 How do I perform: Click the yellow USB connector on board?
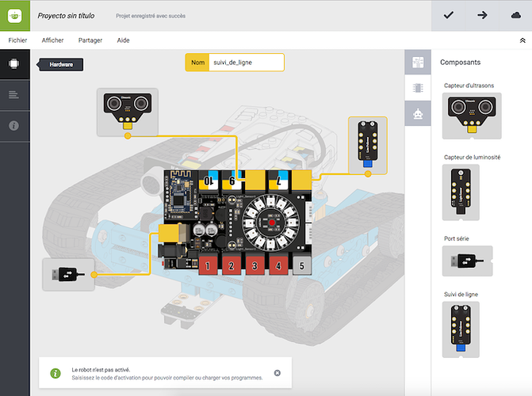point(172,233)
